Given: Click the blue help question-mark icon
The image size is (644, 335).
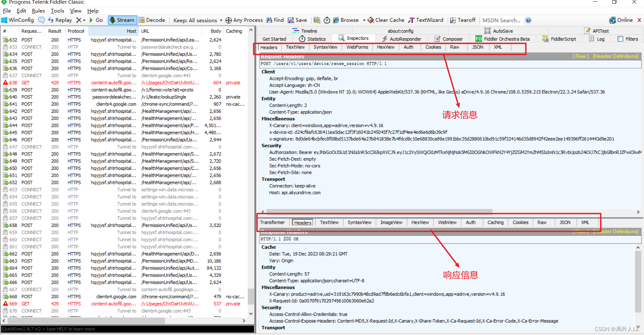Looking at the screenshot, I should click(x=528, y=20).
